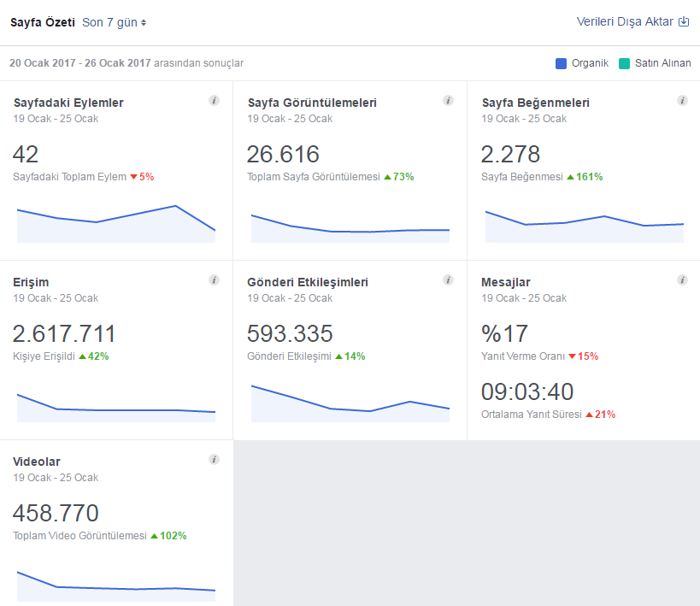Click the red 15% decrease indicator
Viewport: 700px width, 606px height.
(584, 356)
